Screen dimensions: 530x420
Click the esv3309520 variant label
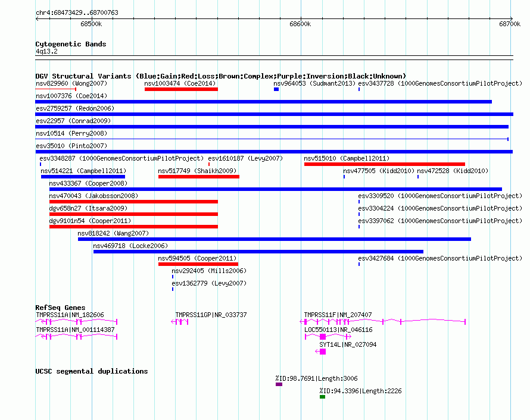[x=440, y=196]
